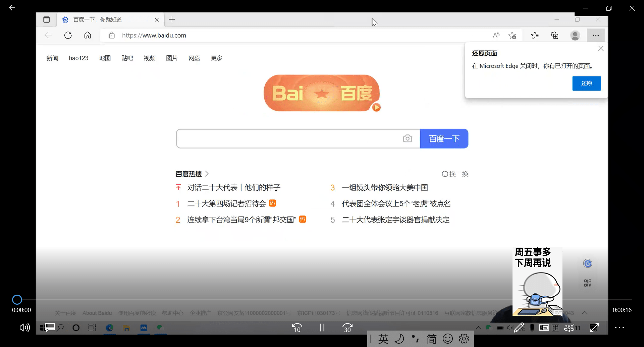The height and width of the screenshot is (347, 644).
Task: Open a new browser tab with the plus
Action: 172,19
